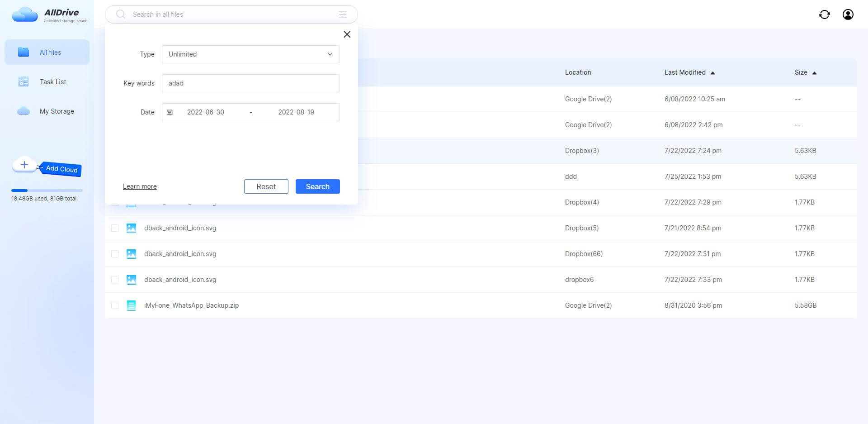The height and width of the screenshot is (424, 868).
Task: Click 8/31/2020 3:56 pm date cell
Action: tap(693, 305)
